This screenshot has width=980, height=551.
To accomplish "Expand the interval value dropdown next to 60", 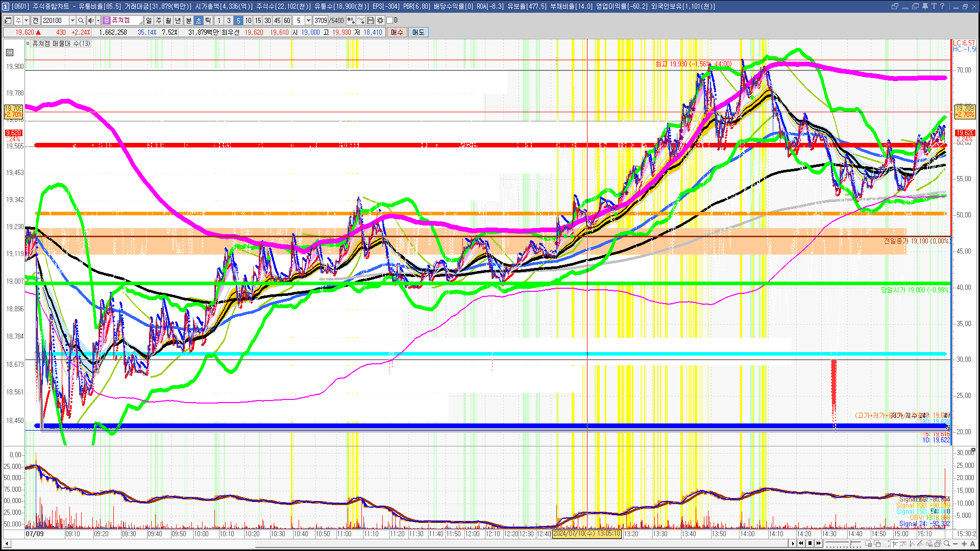I will point(308,20).
